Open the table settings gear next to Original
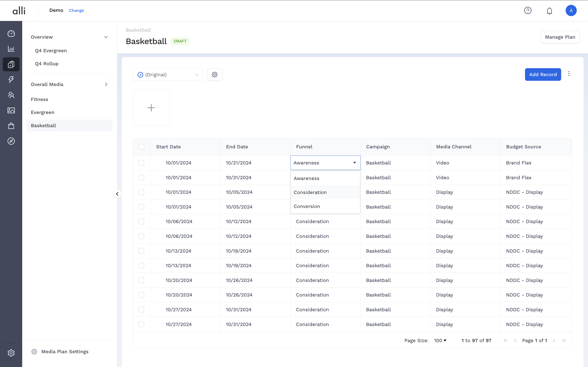The height and width of the screenshot is (367, 588). tap(214, 75)
